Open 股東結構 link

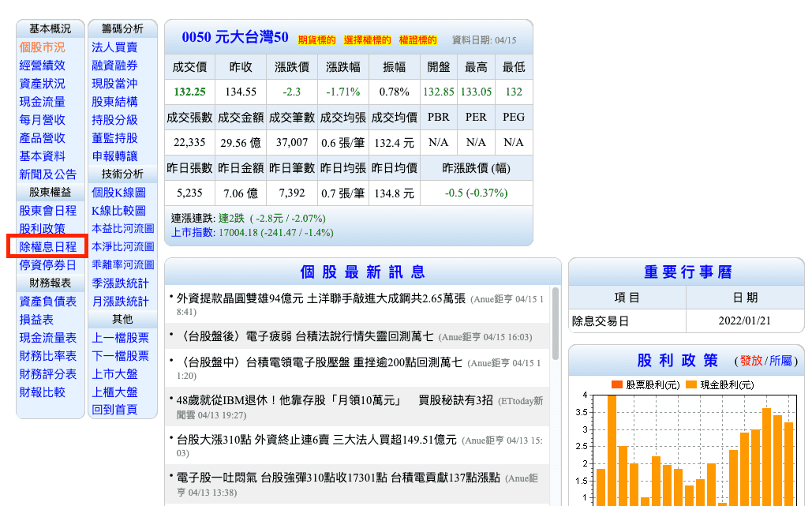114,102
